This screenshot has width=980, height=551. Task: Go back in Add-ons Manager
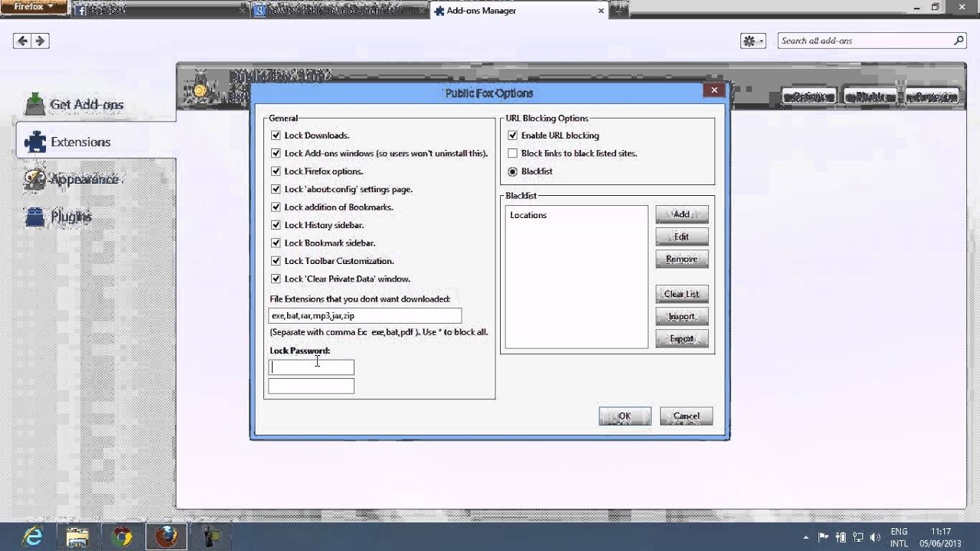23,41
